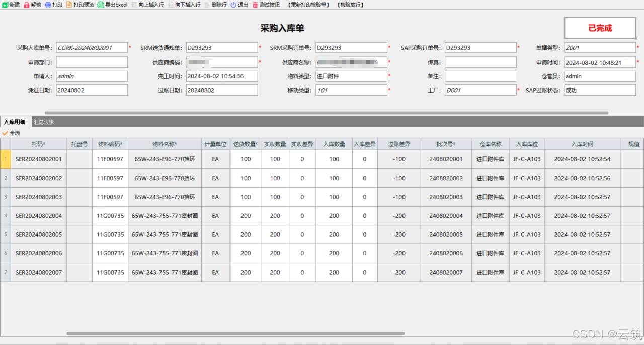Switch to the 汇总过账 tab
This screenshot has height=345, width=644.
pos(44,122)
